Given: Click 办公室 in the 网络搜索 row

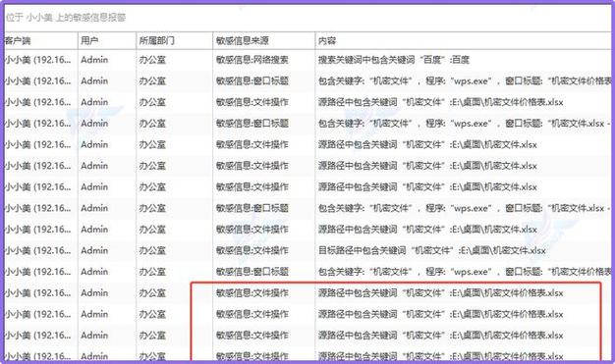Looking at the screenshot, I should pos(152,60).
